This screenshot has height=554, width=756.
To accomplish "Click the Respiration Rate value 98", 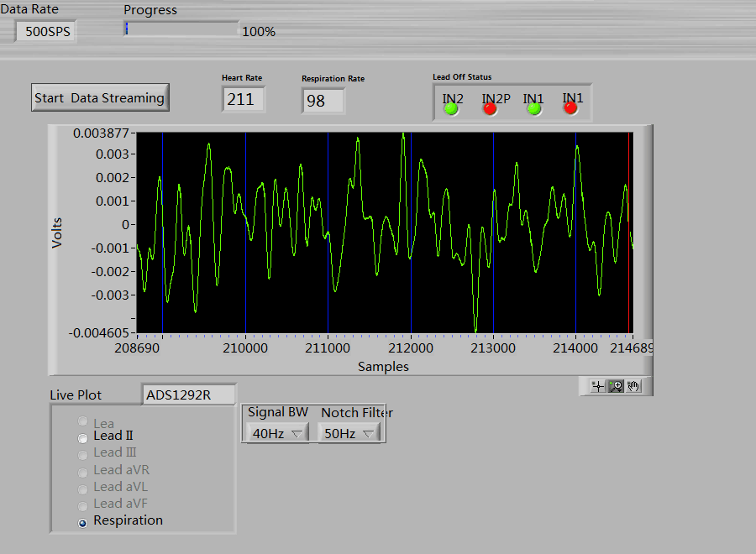I will pos(323,101).
